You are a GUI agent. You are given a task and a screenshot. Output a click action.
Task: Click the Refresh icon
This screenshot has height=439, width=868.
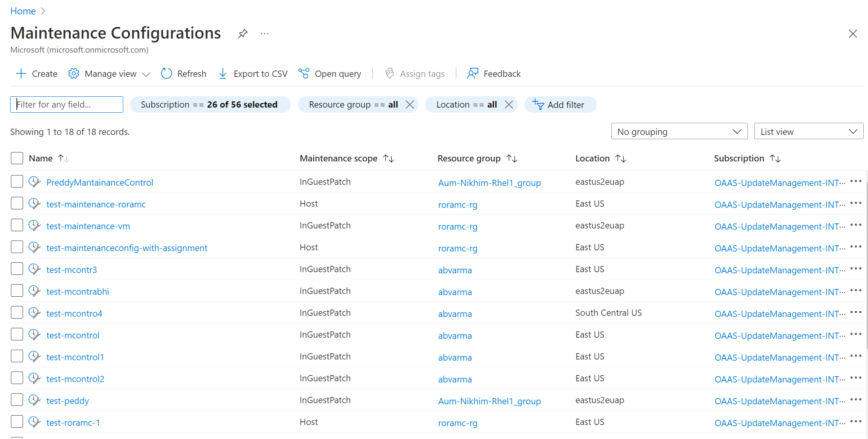pyautogui.click(x=166, y=73)
